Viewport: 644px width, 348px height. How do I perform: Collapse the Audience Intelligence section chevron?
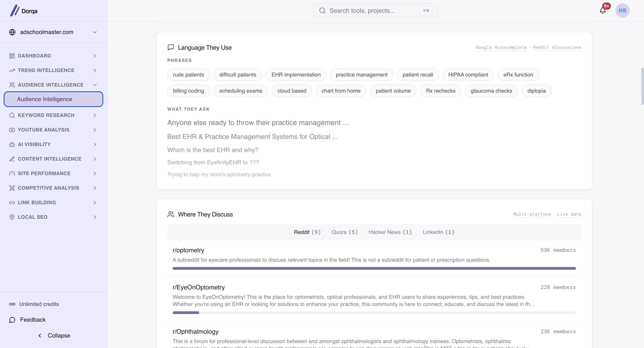tap(95, 85)
